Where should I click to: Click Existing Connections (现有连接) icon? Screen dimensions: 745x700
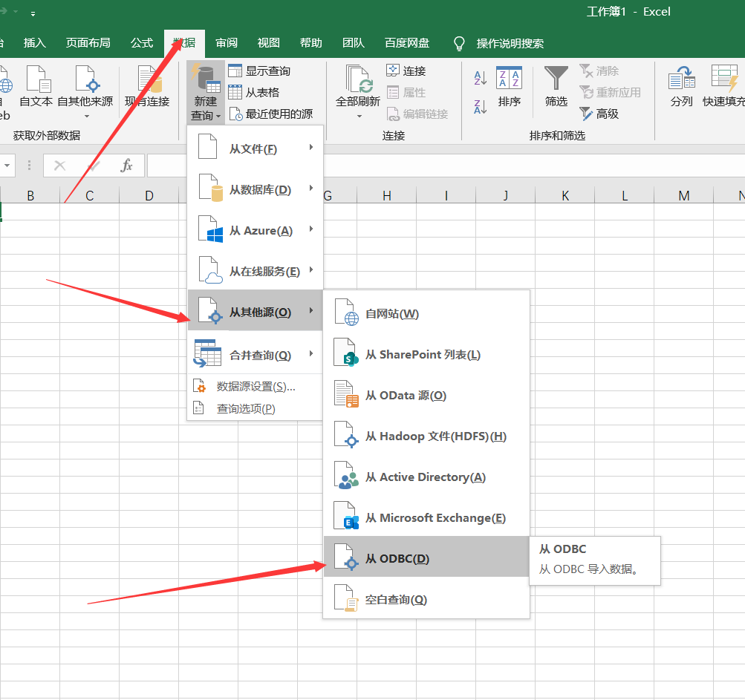[149, 79]
